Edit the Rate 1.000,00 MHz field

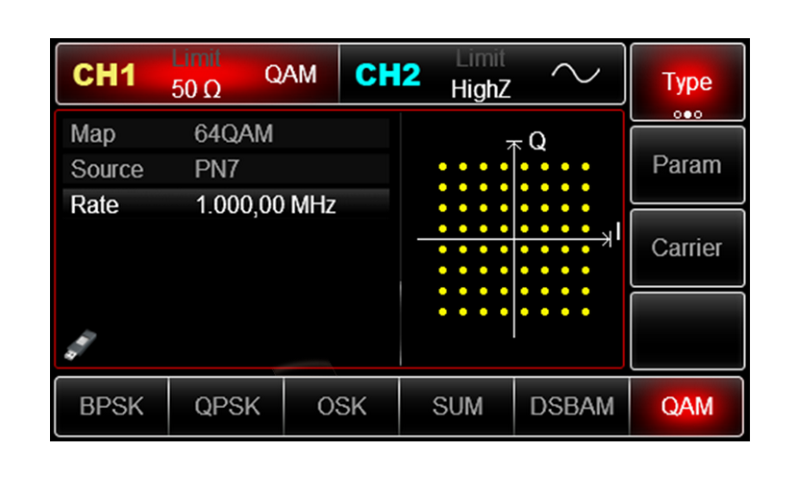225,205
